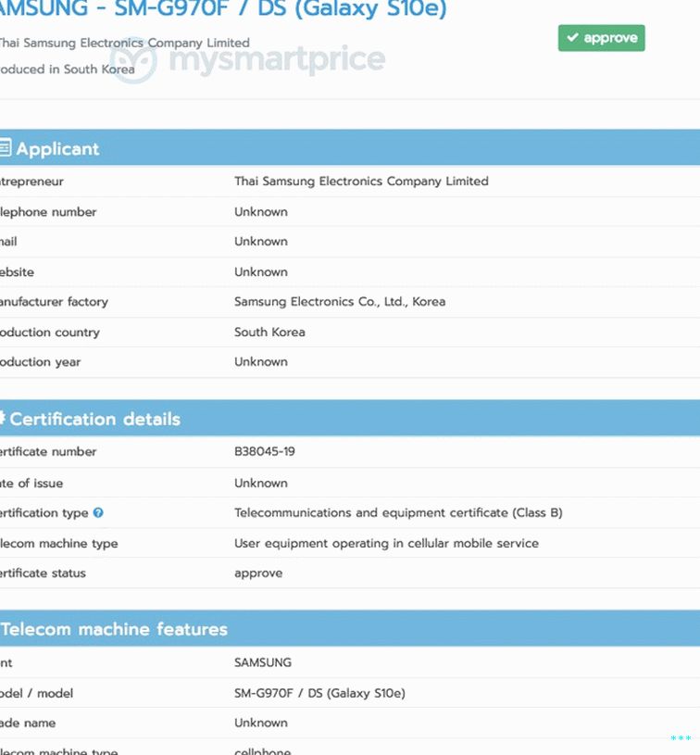Click the green approve button

coord(601,38)
